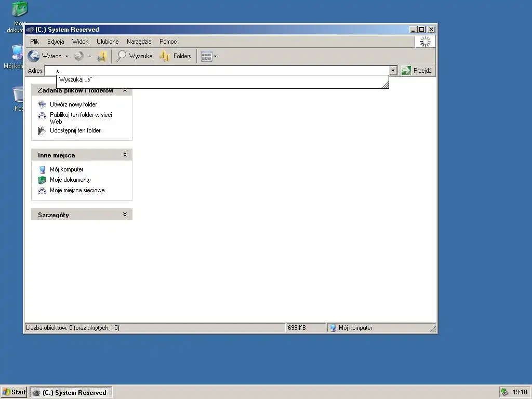The image size is (532, 399).
Task: Click inside the Adres input field
Action: click(217, 71)
